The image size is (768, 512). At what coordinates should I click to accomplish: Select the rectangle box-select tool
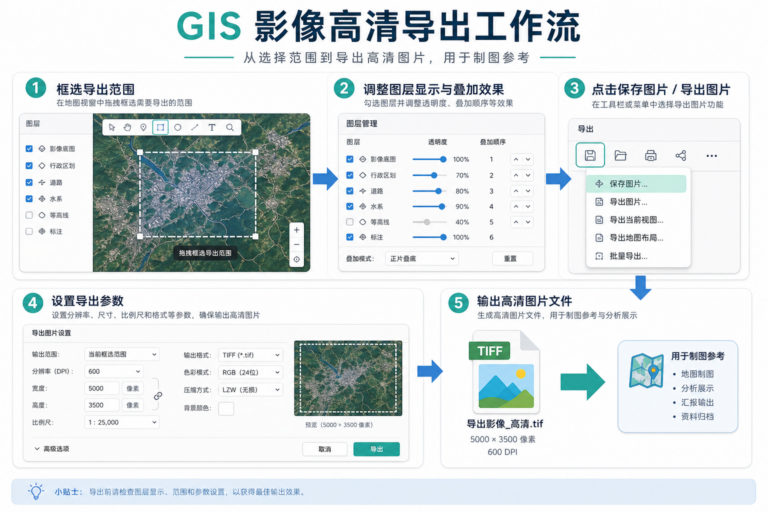160,127
